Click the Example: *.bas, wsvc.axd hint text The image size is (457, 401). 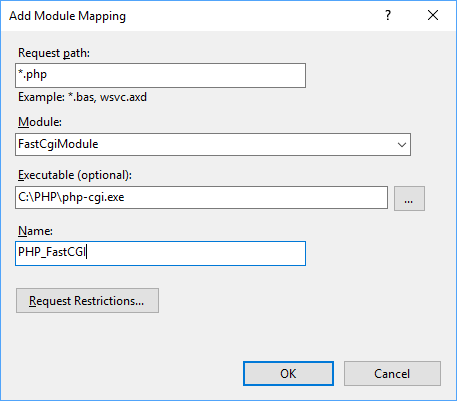[82, 97]
